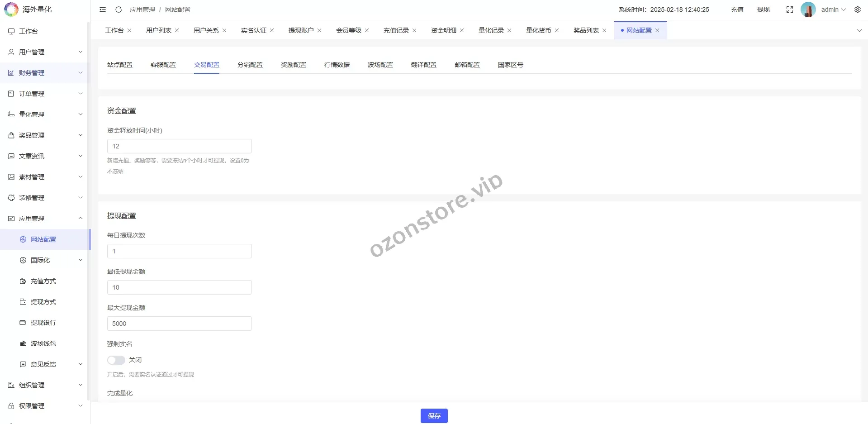868x424 pixels.
Task: Open the settings gear icon
Action: [x=857, y=10]
